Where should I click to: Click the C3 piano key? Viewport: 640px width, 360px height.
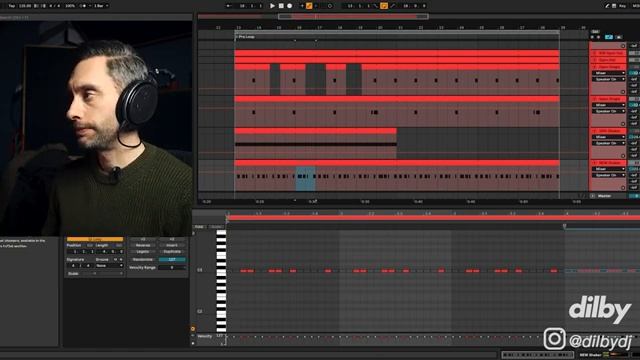[x=221, y=271]
